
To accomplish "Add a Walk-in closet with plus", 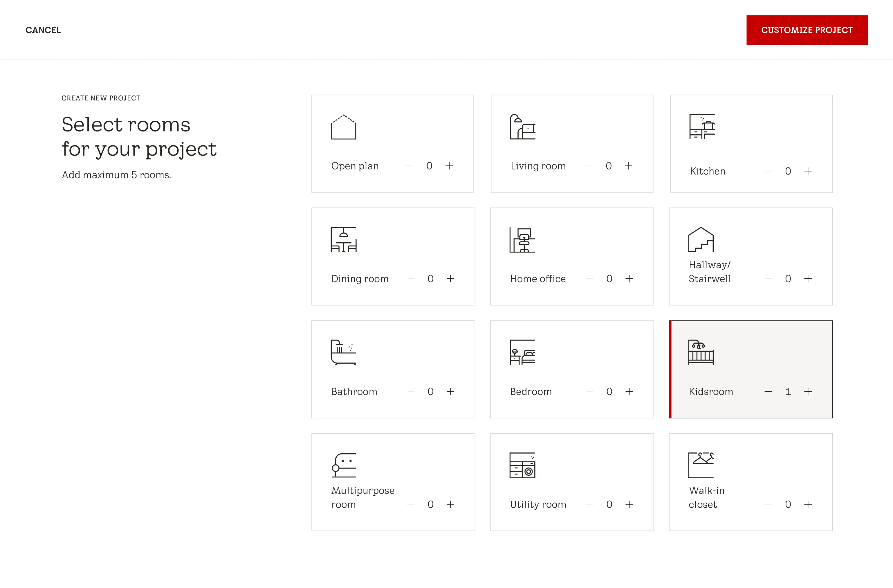I will tap(808, 504).
